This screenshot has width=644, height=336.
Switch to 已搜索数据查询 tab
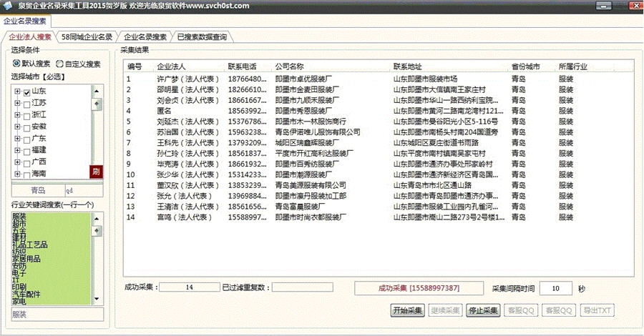coord(202,37)
